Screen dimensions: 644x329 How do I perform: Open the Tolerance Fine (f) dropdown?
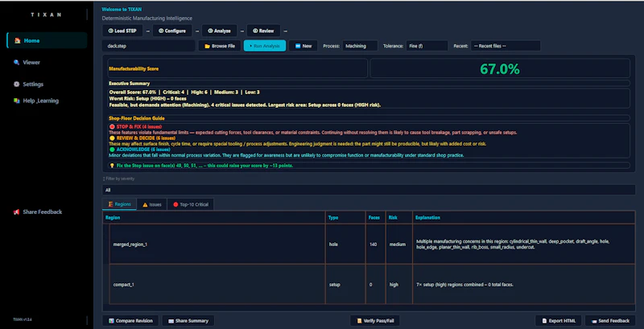(x=427, y=46)
